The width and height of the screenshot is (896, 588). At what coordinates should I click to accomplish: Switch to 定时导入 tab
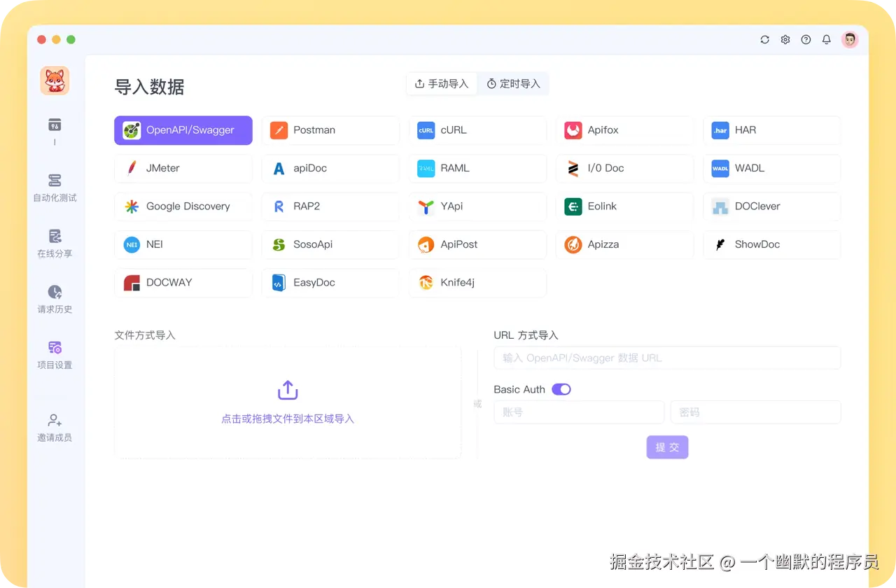pyautogui.click(x=514, y=84)
